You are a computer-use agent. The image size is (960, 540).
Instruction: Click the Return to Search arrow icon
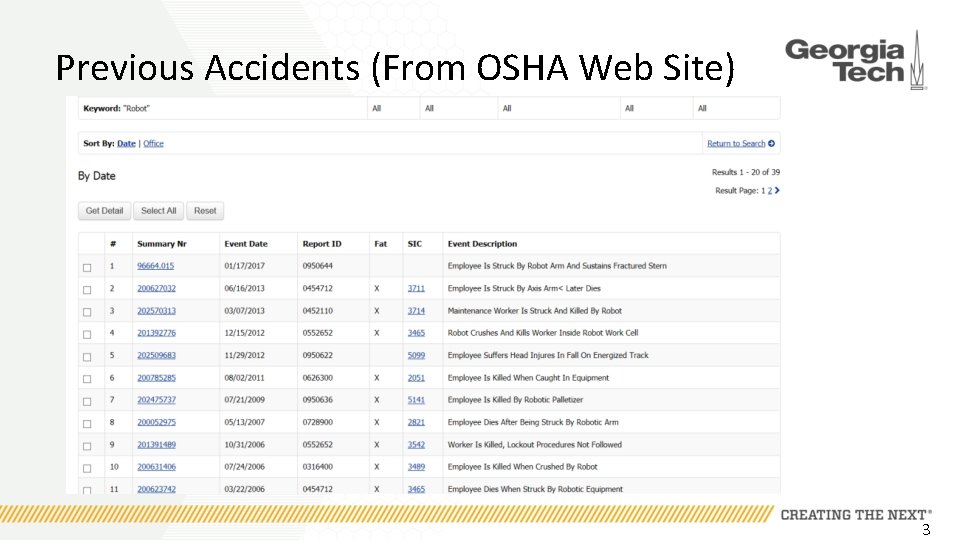pyautogui.click(x=771, y=143)
